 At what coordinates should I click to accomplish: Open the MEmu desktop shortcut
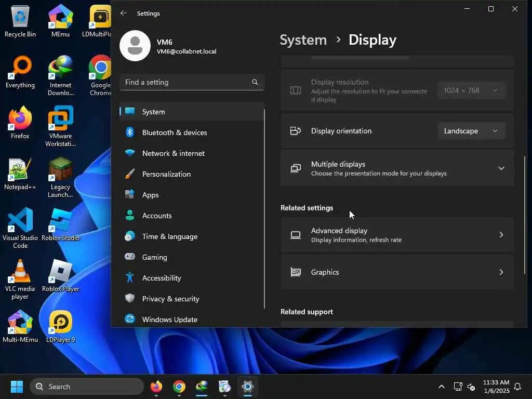pyautogui.click(x=60, y=21)
